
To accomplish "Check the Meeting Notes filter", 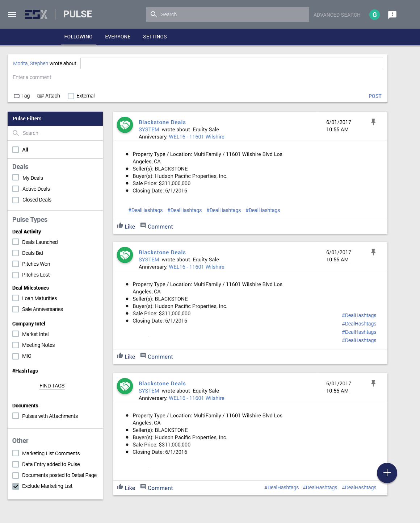I will (x=16, y=345).
